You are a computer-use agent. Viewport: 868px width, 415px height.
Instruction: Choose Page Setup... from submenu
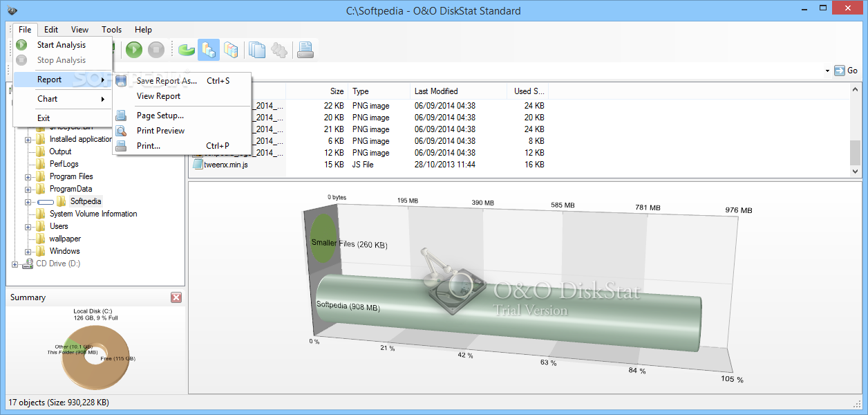click(x=182, y=116)
